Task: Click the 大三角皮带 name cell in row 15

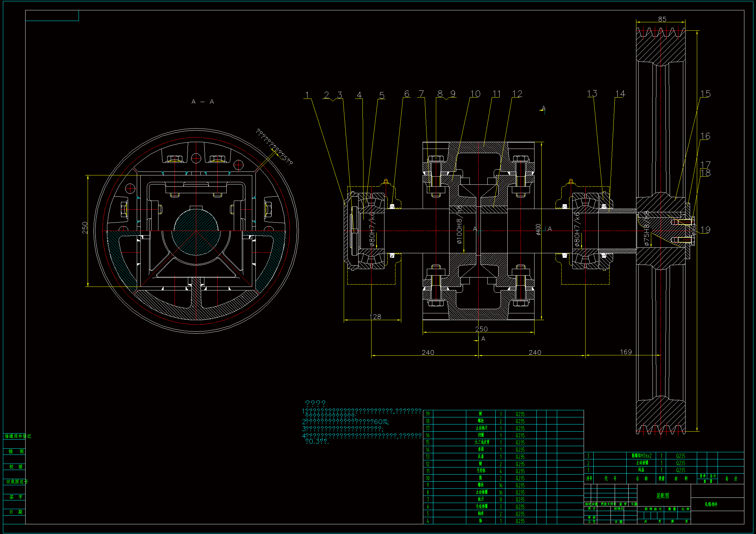Action: pyautogui.click(x=481, y=442)
